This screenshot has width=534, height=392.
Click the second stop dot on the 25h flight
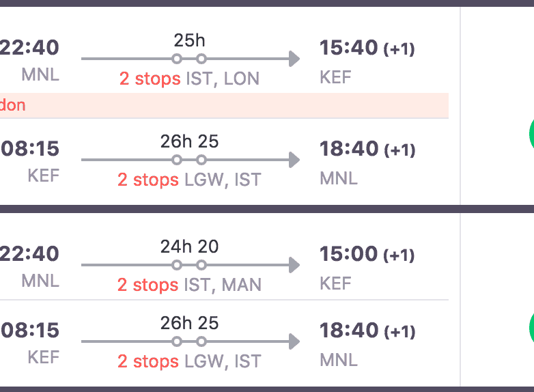point(201,59)
